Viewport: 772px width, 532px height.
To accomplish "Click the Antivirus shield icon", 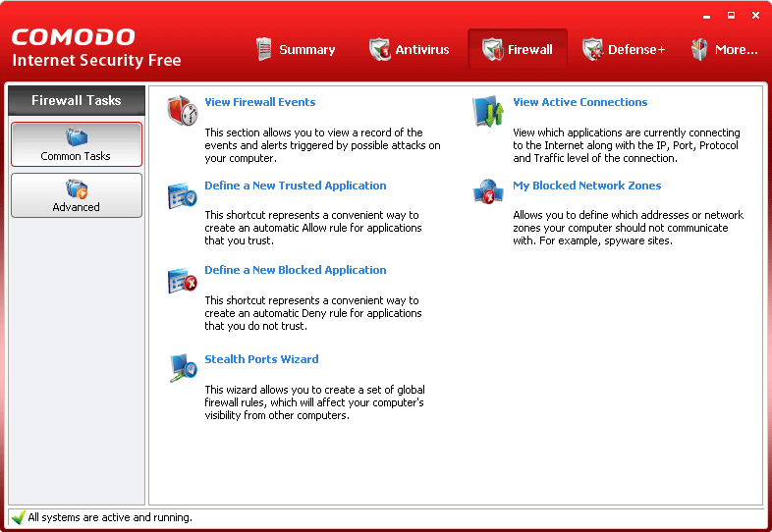I will coord(379,49).
